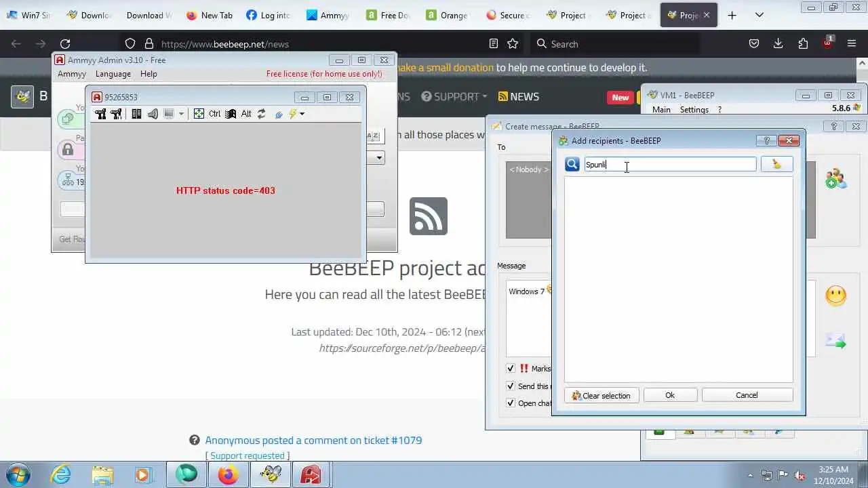
Task: Click the Ctrl key button in Ammyy toolbar
Action: click(214, 114)
